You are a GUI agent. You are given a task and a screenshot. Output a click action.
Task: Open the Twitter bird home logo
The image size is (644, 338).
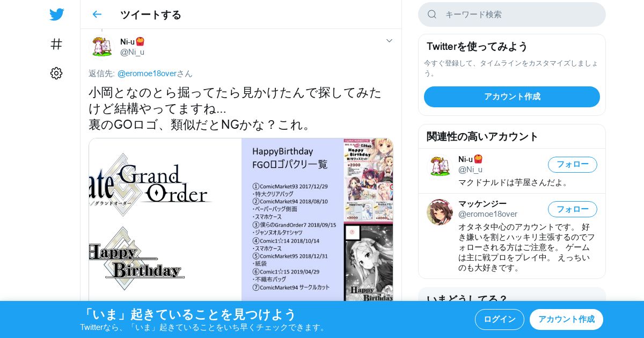coord(56,14)
